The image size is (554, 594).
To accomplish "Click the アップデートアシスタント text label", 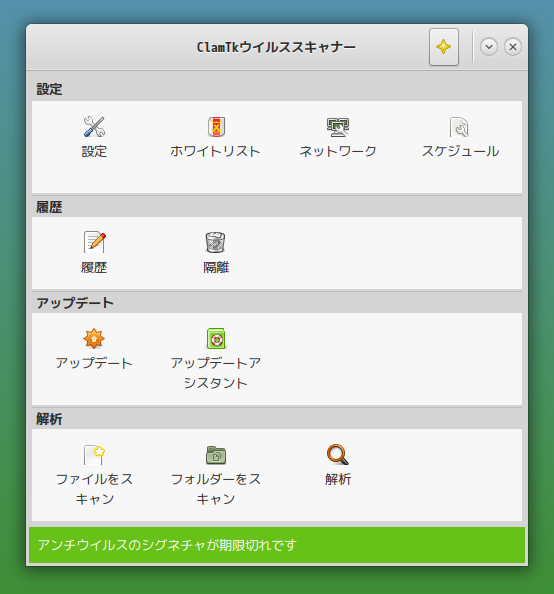I will [x=216, y=373].
